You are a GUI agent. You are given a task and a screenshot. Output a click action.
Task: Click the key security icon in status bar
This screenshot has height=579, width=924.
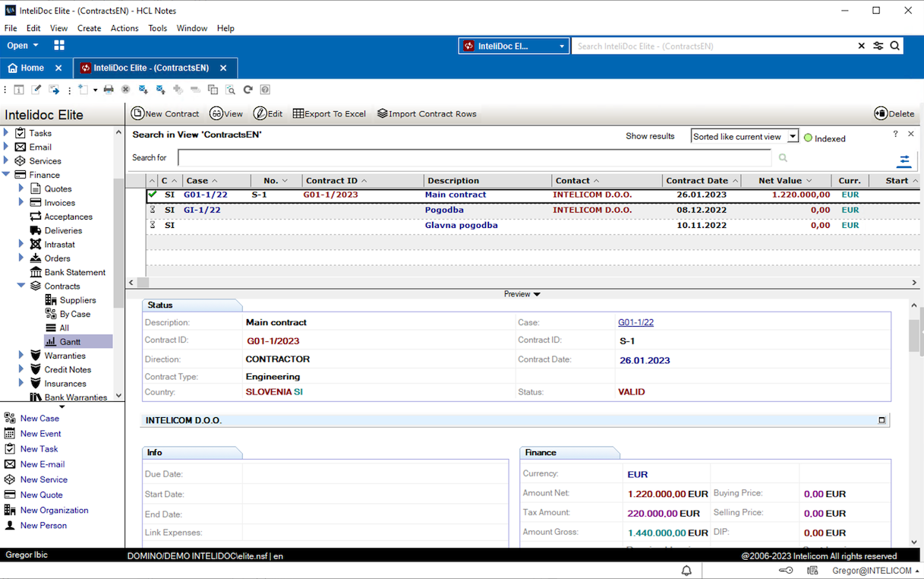[786, 571]
